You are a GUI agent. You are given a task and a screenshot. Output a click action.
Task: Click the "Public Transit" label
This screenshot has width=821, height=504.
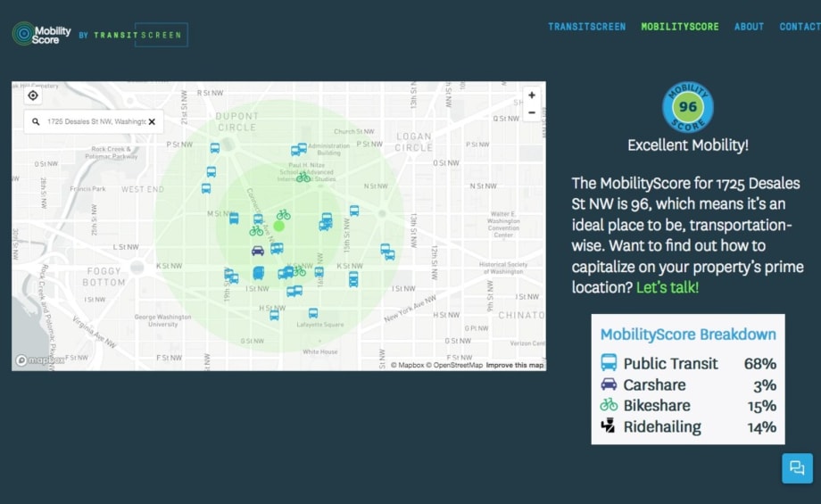pos(670,363)
